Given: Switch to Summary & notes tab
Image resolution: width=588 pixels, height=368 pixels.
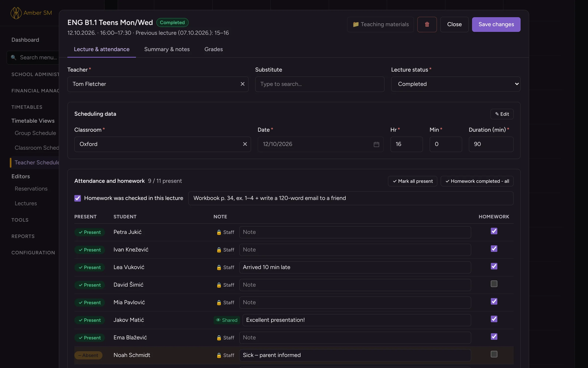Looking at the screenshot, I should pos(167,49).
